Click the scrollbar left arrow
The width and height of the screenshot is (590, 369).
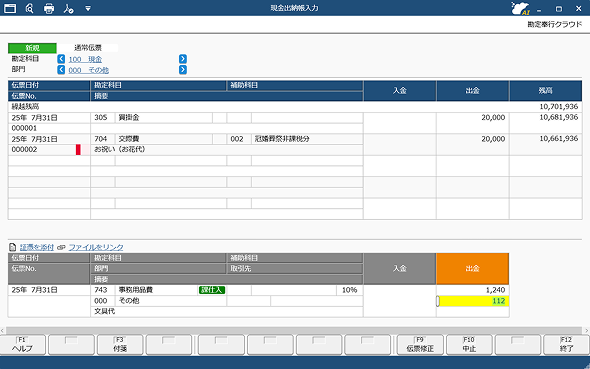[x=3, y=330]
